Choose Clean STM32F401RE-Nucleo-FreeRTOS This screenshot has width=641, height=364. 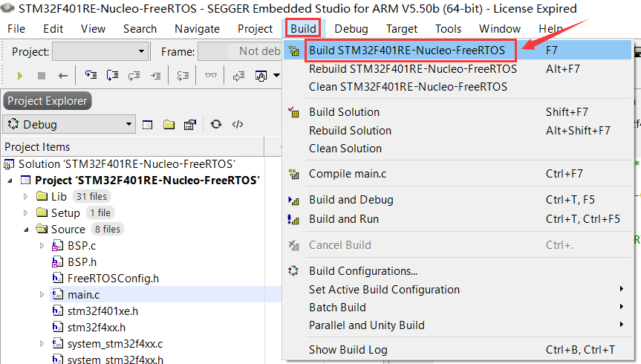[458, 87]
